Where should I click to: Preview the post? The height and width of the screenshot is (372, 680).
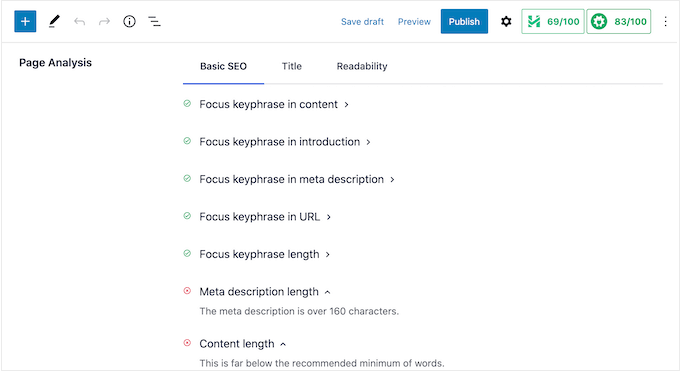click(x=414, y=22)
